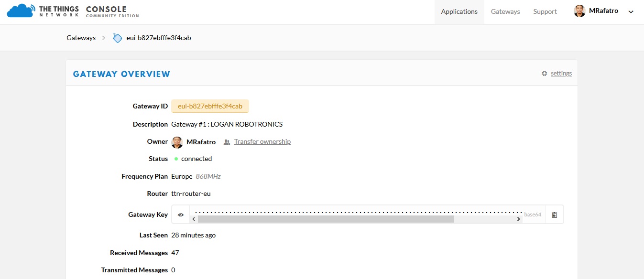Click the highlighted Gateway ID badge

click(210, 106)
